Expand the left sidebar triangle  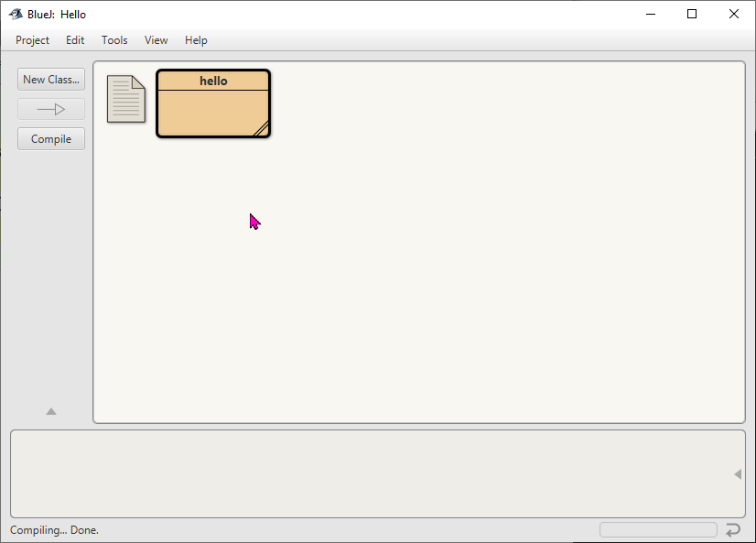[x=51, y=412]
